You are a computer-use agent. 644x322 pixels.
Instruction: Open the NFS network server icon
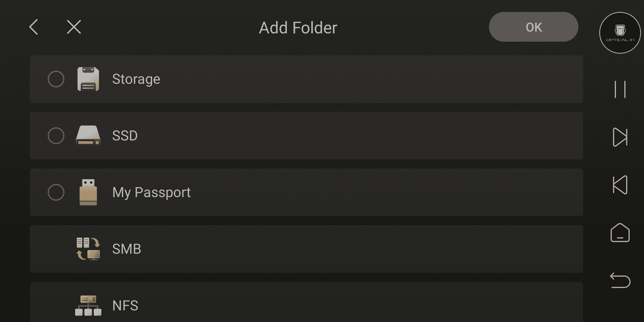(88, 306)
